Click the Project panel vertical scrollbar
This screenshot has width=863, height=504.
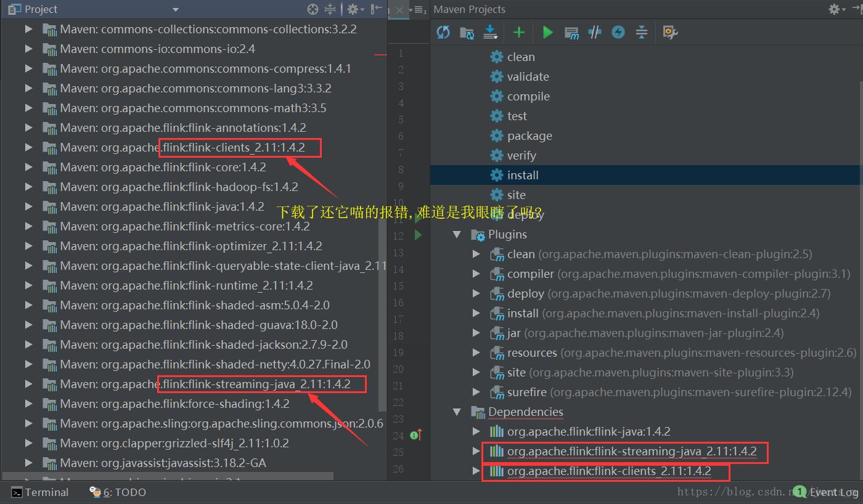click(383, 246)
